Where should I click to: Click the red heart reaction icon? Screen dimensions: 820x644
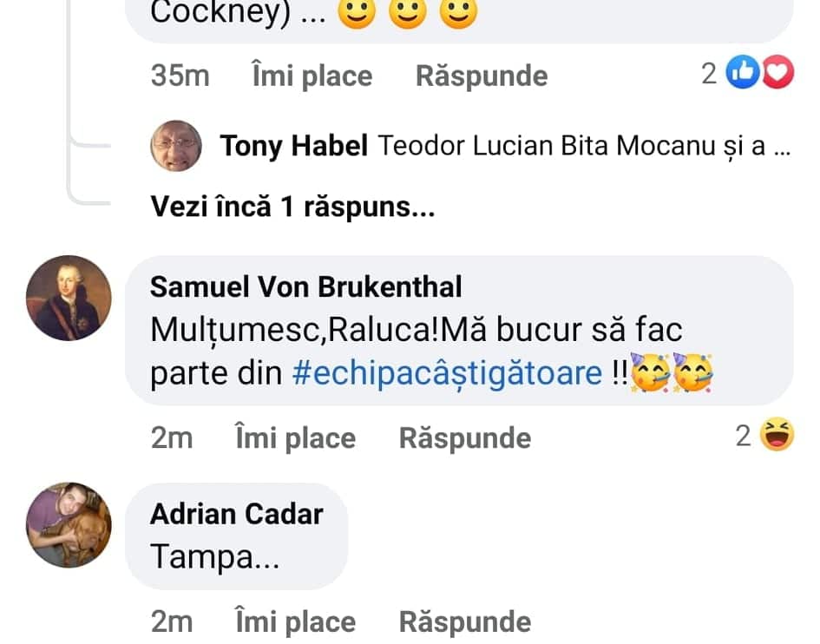[777, 76]
